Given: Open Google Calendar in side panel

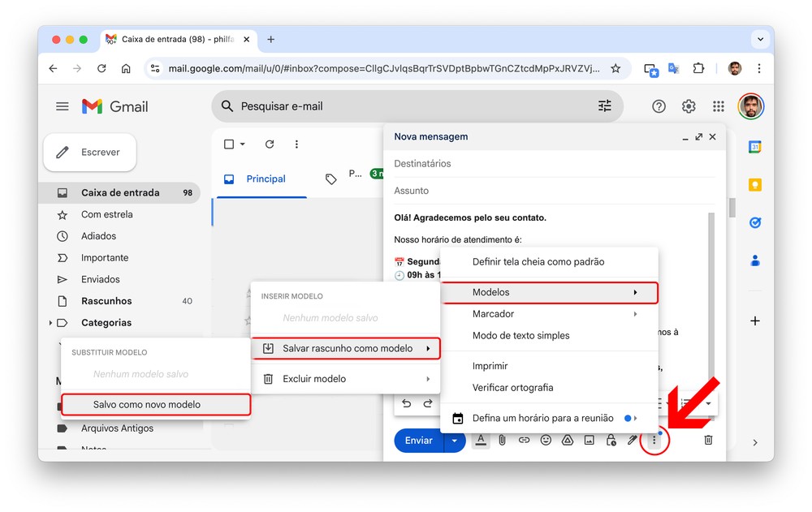Looking at the screenshot, I should click(754, 147).
